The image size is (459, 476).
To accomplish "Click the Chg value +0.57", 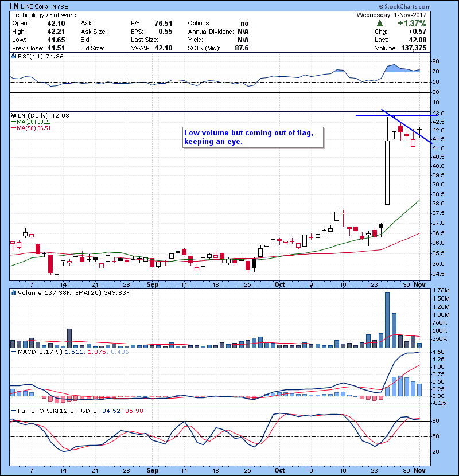I will (417, 32).
